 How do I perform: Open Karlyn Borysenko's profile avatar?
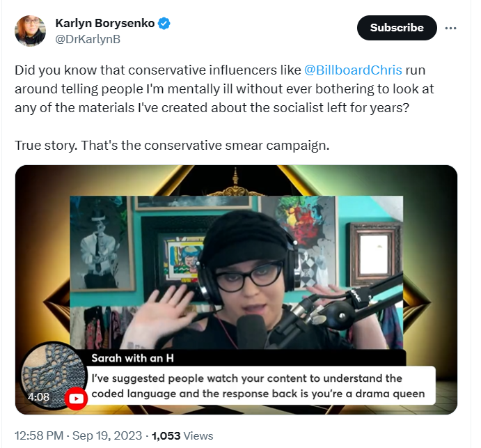point(30,31)
